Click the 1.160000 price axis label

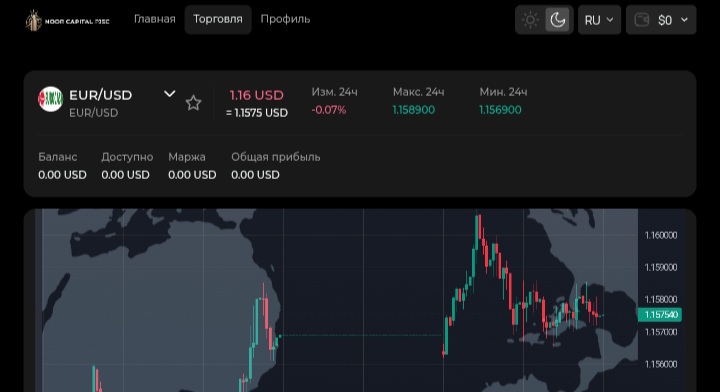661,235
